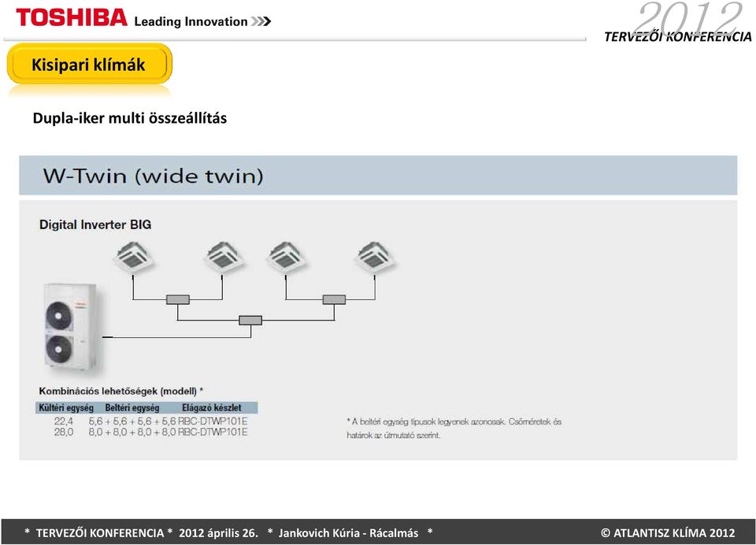The height and width of the screenshot is (545, 756).
Task: Click the second cassette unit from the left
Action: pos(223,256)
